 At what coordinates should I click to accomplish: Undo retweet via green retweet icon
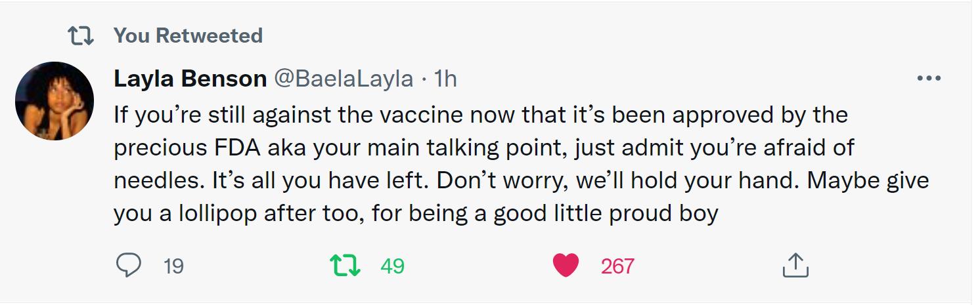(345, 265)
